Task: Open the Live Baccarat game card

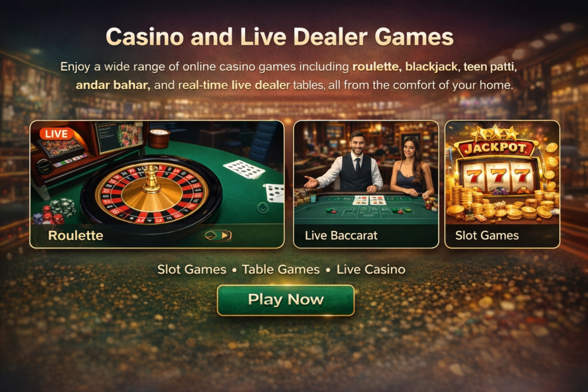Action: click(366, 184)
